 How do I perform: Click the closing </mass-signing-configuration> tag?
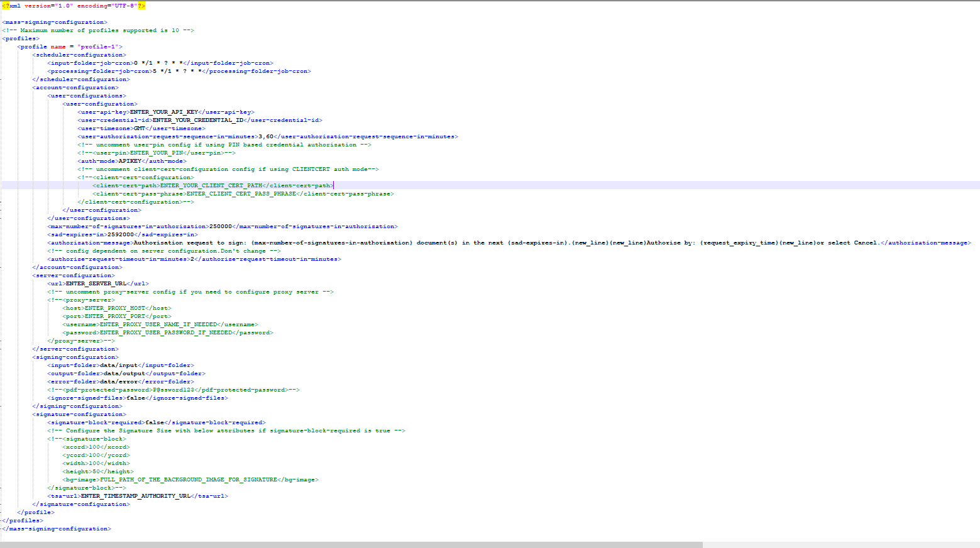point(57,529)
